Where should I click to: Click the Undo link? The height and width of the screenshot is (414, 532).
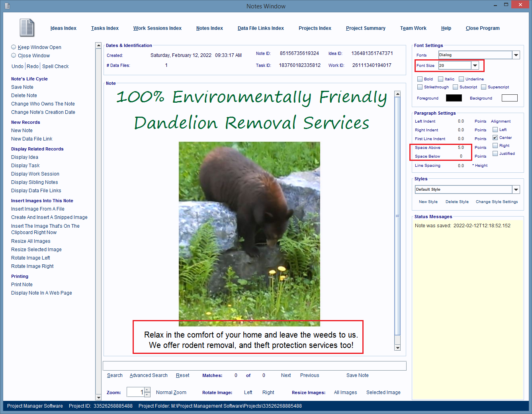18,66
